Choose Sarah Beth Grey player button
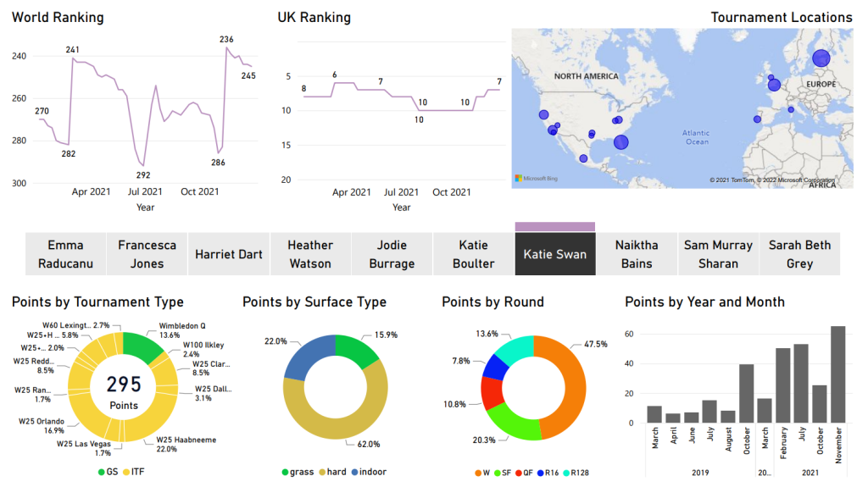This screenshot has width=868, height=487. (799, 254)
